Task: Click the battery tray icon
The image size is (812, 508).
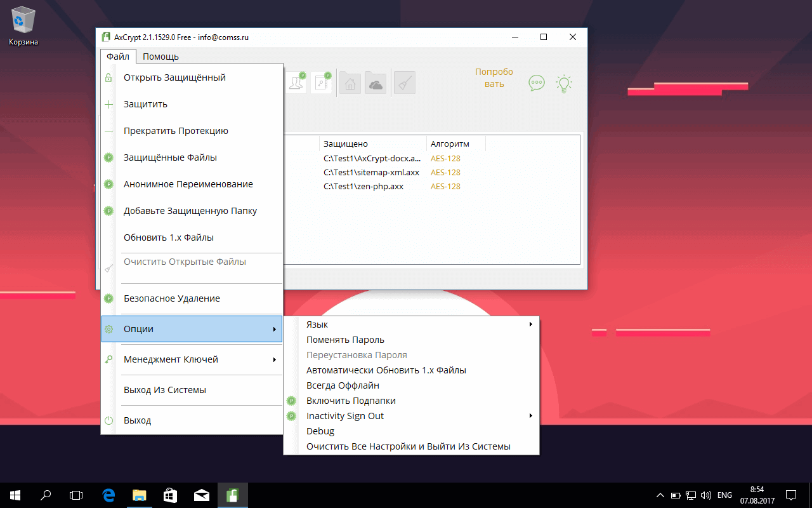Action: (x=676, y=495)
